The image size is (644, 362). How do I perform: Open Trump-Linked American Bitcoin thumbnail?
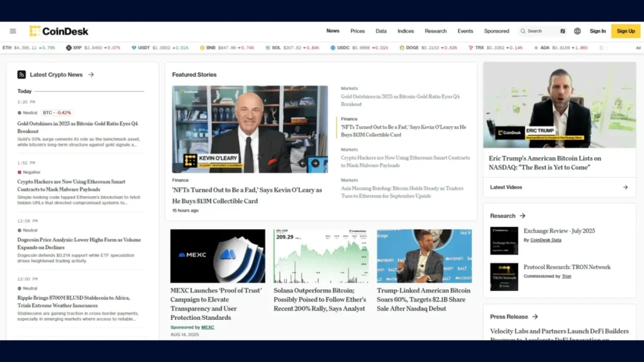click(425, 256)
